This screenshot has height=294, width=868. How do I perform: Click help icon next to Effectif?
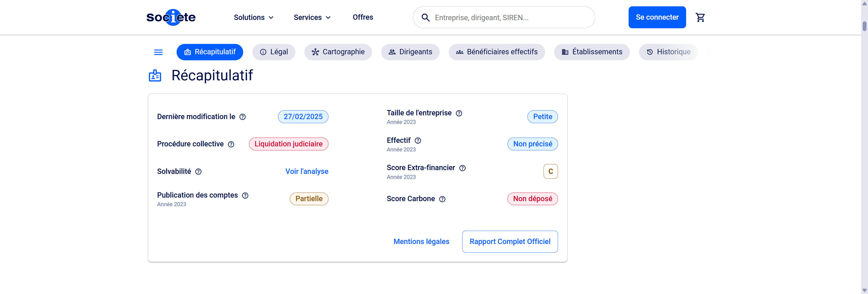(x=418, y=141)
